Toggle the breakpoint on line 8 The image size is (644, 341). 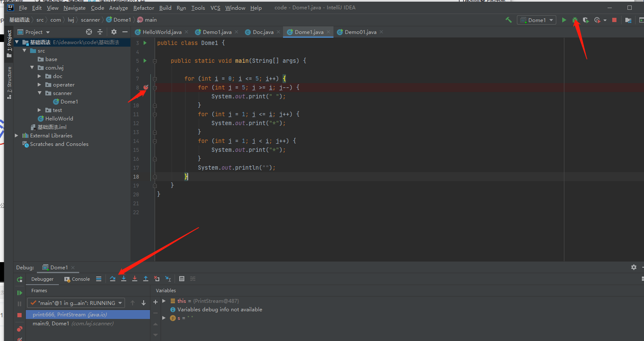click(x=146, y=87)
